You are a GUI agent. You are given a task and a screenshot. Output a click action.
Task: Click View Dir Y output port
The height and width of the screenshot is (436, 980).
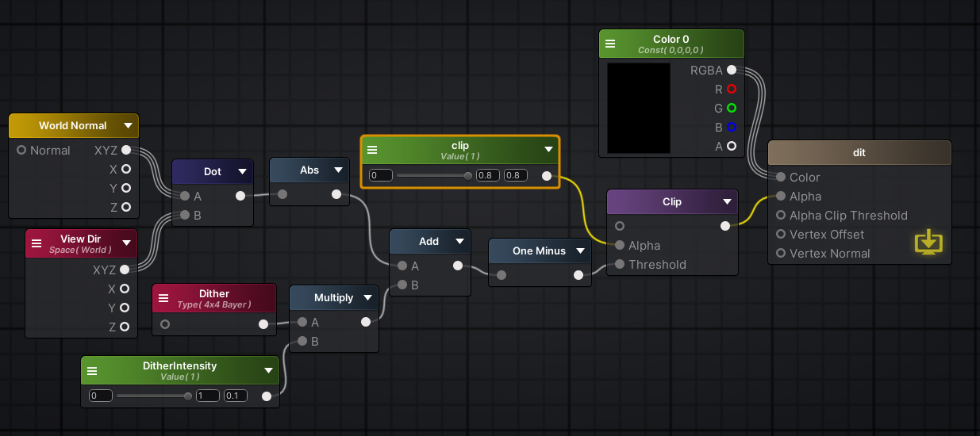pyautogui.click(x=125, y=308)
